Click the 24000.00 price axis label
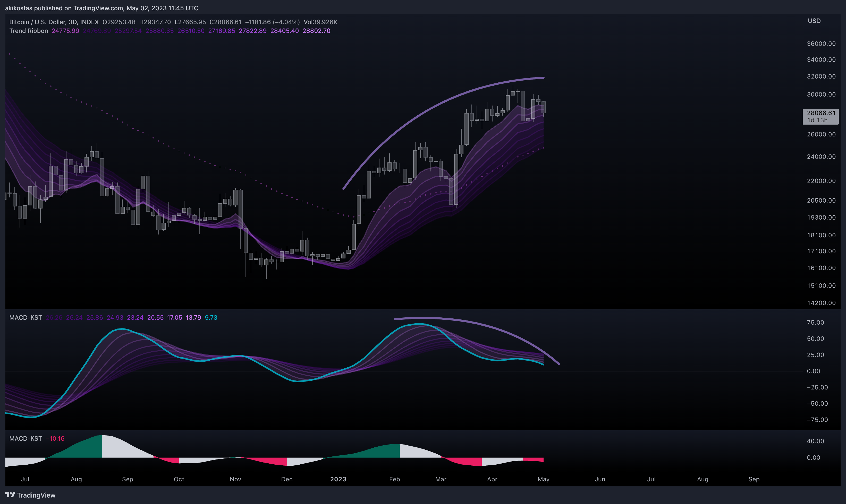The height and width of the screenshot is (504, 846). [821, 157]
